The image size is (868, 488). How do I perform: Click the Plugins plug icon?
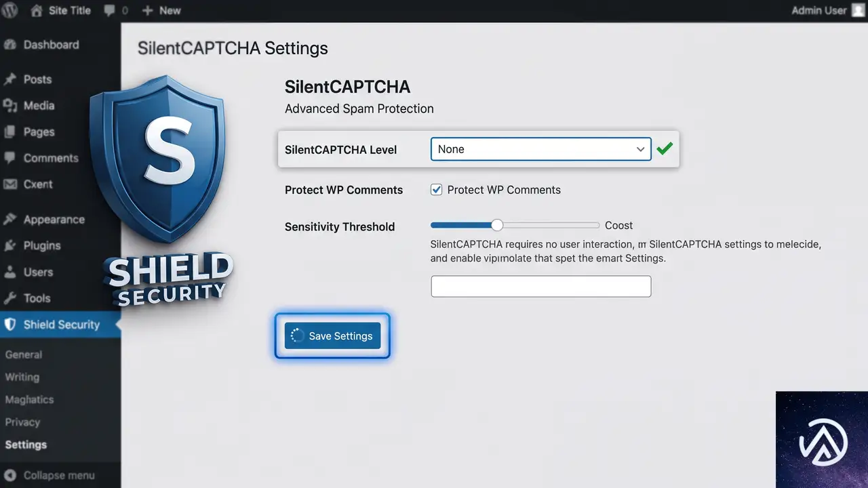(10, 245)
